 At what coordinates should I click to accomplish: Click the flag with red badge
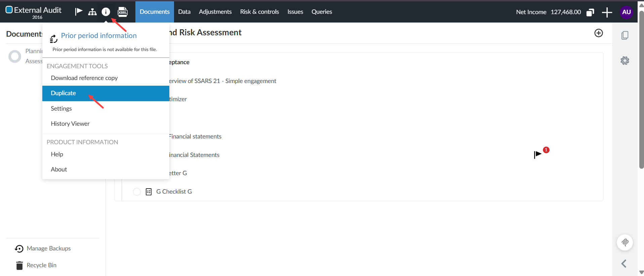(x=538, y=154)
